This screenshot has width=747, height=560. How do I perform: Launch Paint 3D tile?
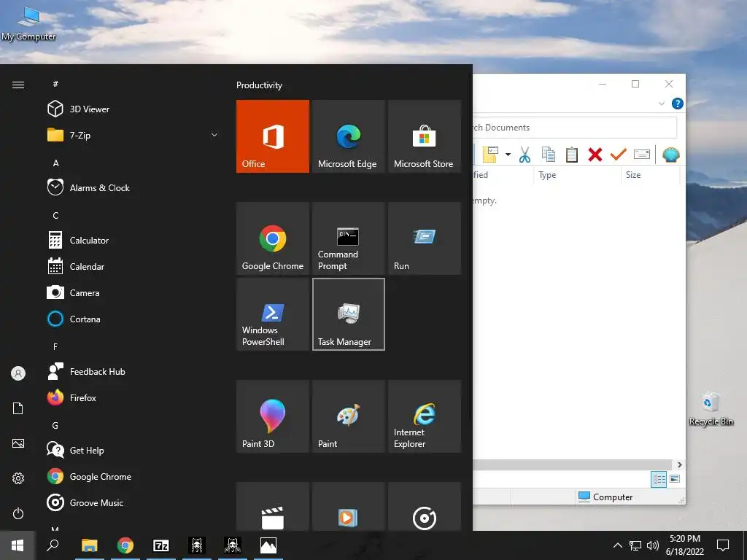(x=273, y=416)
